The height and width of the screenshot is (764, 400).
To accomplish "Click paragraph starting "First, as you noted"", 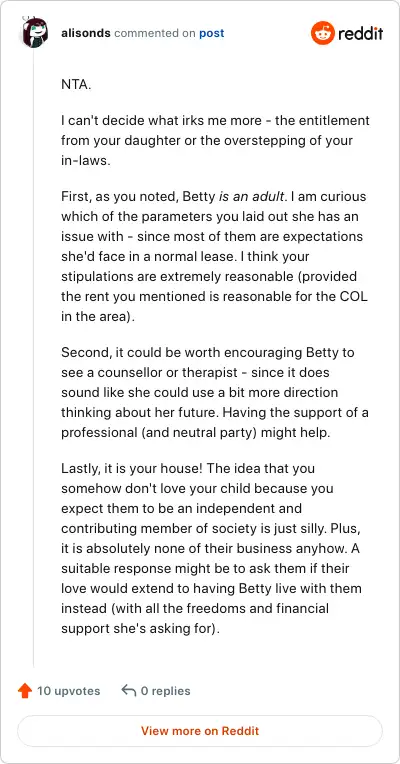I will click(x=214, y=256).
